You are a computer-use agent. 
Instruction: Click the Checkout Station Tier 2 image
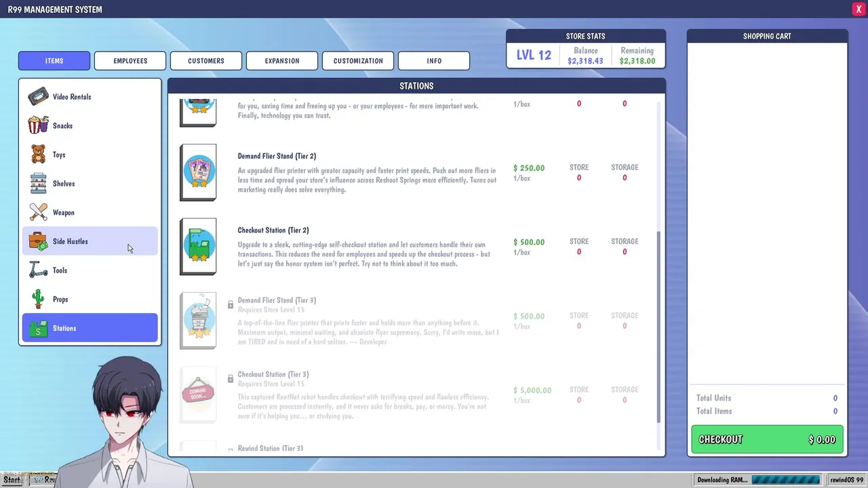(198, 246)
